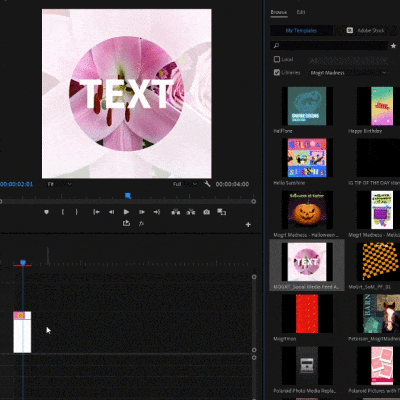Add a marker in the program monitor
The height and width of the screenshot is (400, 400).
pyautogui.click(x=46, y=212)
